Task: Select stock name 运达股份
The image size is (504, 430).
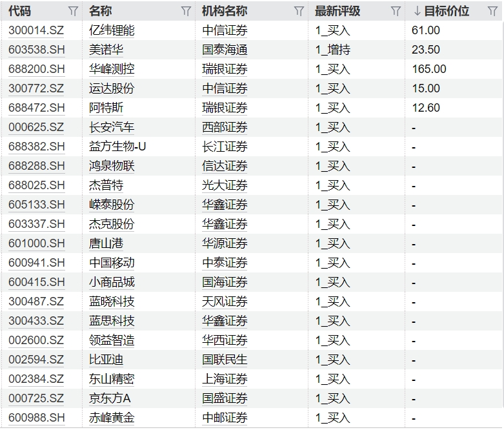Action: coord(112,88)
